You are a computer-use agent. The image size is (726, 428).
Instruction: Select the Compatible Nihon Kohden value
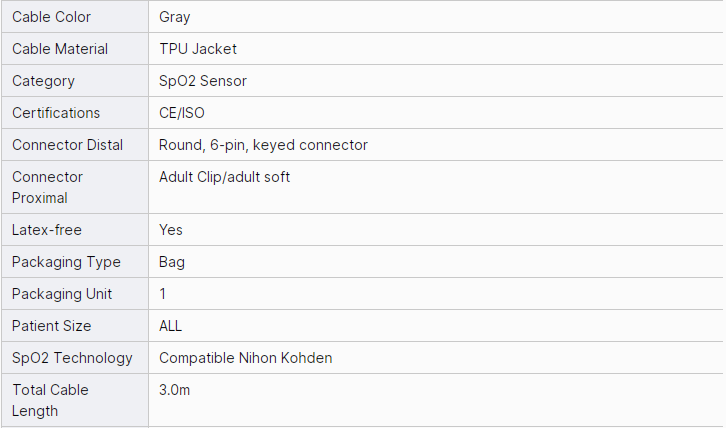(246, 358)
